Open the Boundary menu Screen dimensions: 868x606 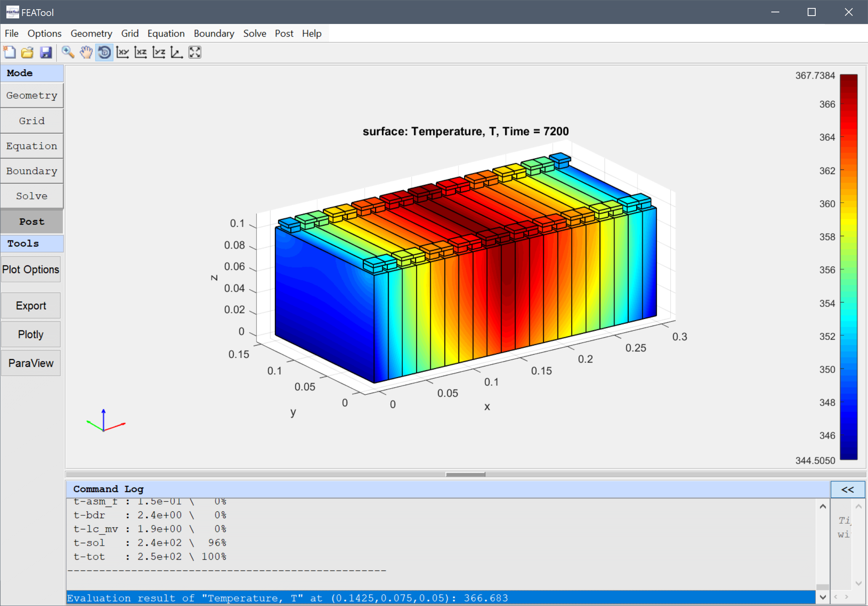click(213, 33)
